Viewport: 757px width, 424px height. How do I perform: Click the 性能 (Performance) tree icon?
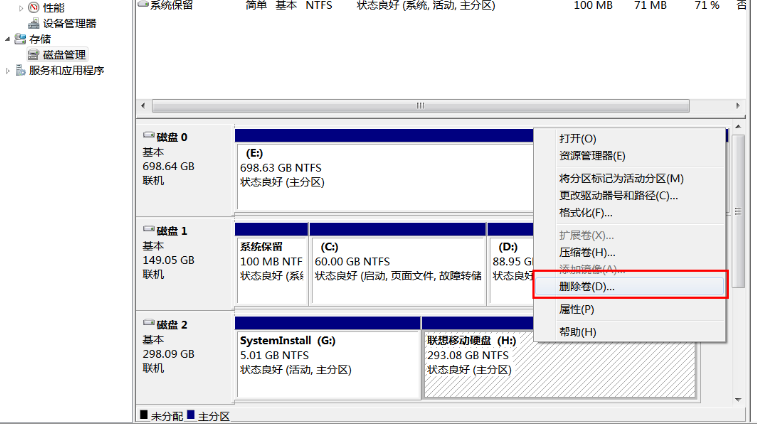click(x=33, y=8)
